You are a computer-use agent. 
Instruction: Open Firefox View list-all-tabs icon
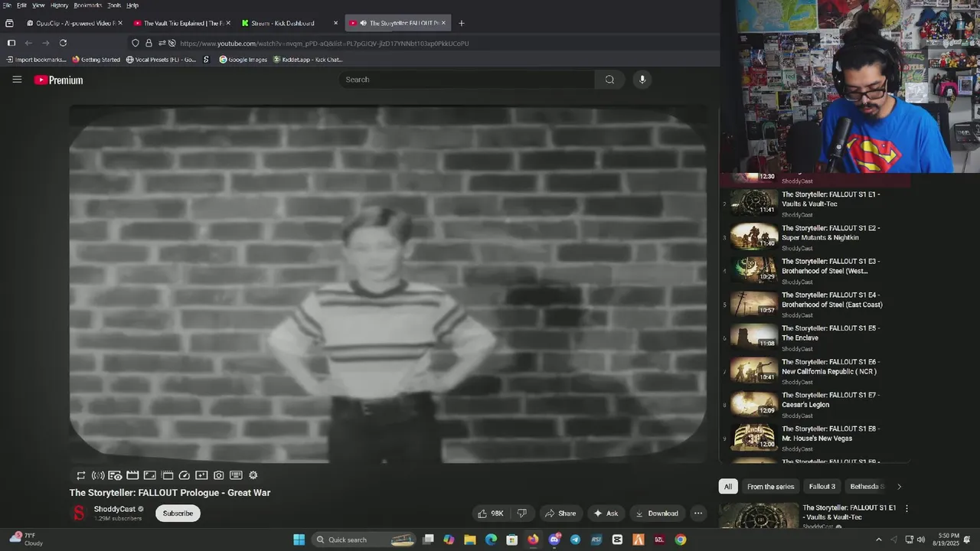coord(9,23)
